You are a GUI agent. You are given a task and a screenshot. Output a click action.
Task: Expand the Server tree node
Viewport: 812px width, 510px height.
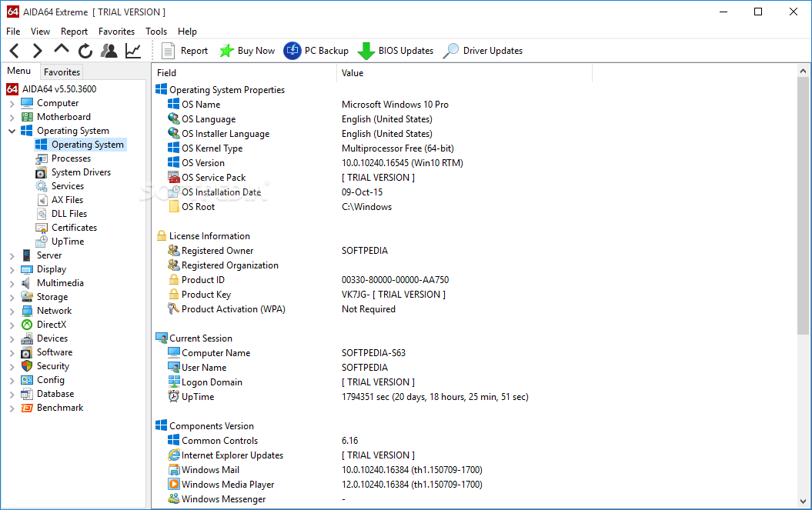click(x=12, y=256)
